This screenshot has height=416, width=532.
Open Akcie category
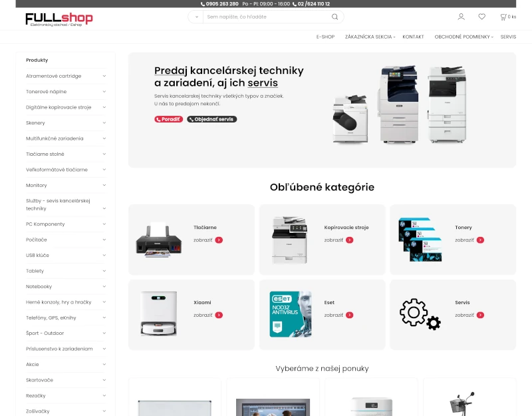coord(32,364)
